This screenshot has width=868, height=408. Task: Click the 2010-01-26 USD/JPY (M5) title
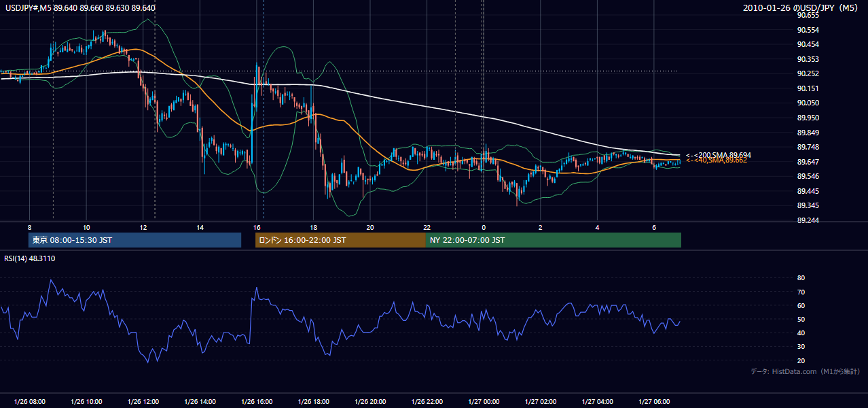click(x=801, y=7)
